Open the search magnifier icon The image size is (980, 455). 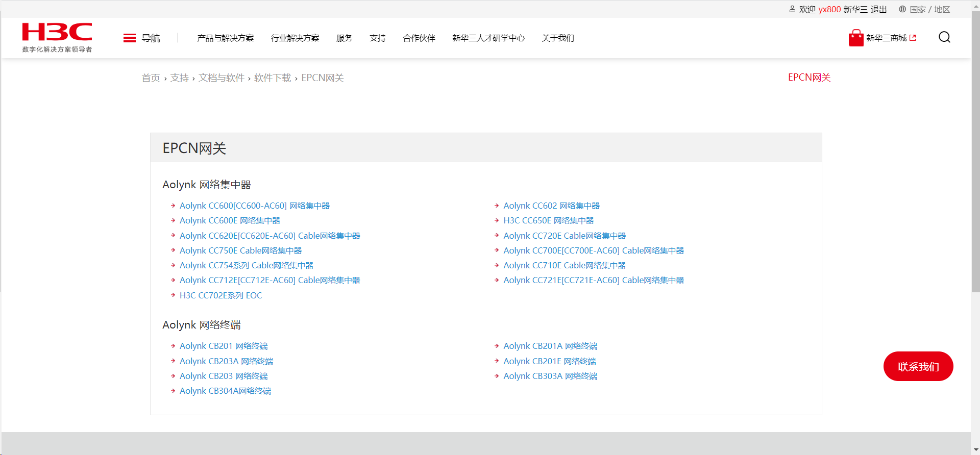[944, 37]
